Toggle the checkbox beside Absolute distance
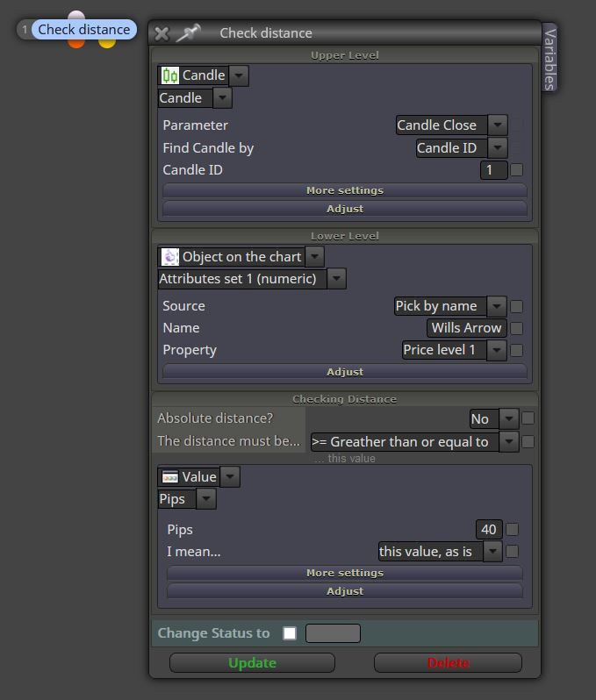596x700 pixels. (x=528, y=418)
